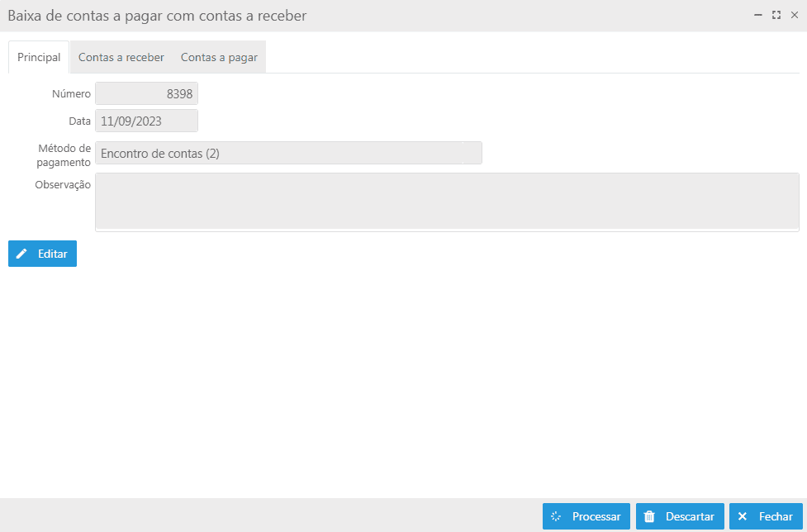Run the Processar action
The image size is (807, 532).
[x=586, y=516]
